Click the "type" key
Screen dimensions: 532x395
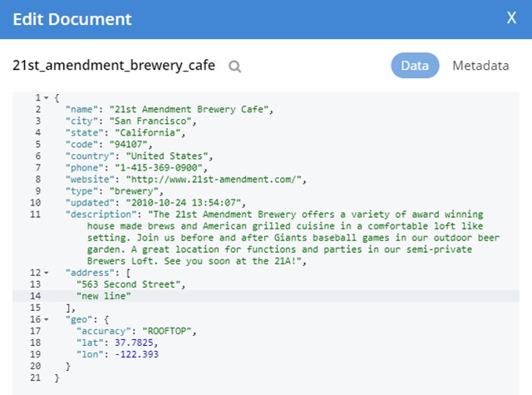pyautogui.click(x=81, y=191)
